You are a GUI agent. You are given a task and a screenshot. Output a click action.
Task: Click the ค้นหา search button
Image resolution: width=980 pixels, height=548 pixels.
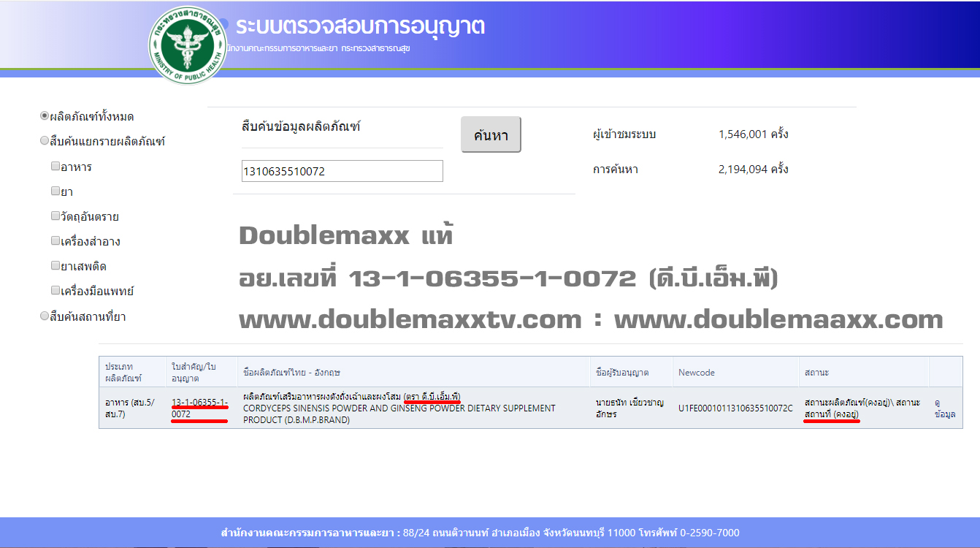tap(491, 134)
